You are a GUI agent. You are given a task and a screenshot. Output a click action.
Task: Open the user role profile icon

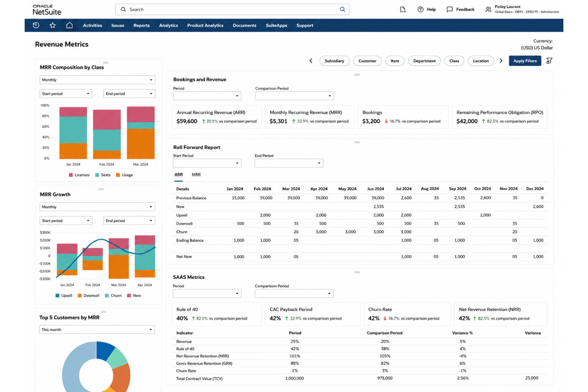coord(488,10)
